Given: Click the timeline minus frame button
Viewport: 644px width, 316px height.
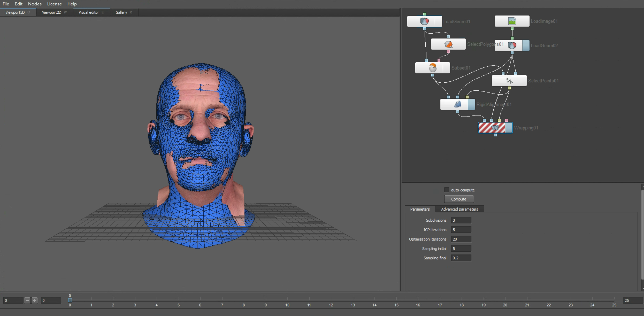Looking at the screenshot, I should click(27, 300).
